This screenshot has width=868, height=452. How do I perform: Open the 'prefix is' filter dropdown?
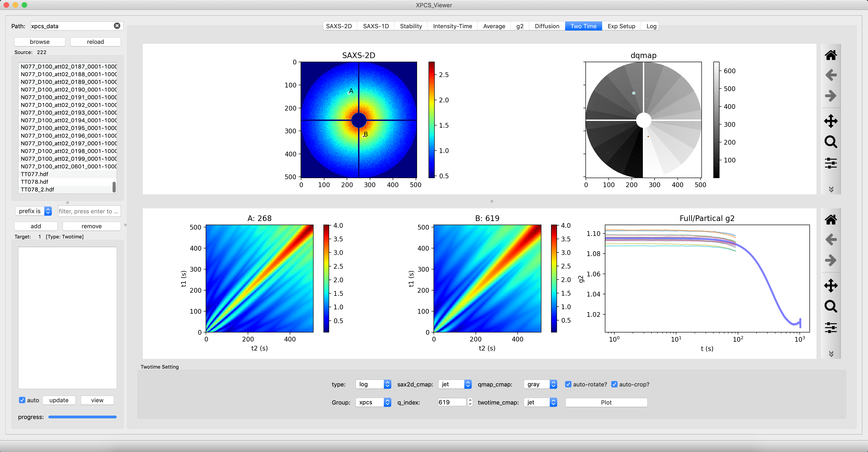33,211
